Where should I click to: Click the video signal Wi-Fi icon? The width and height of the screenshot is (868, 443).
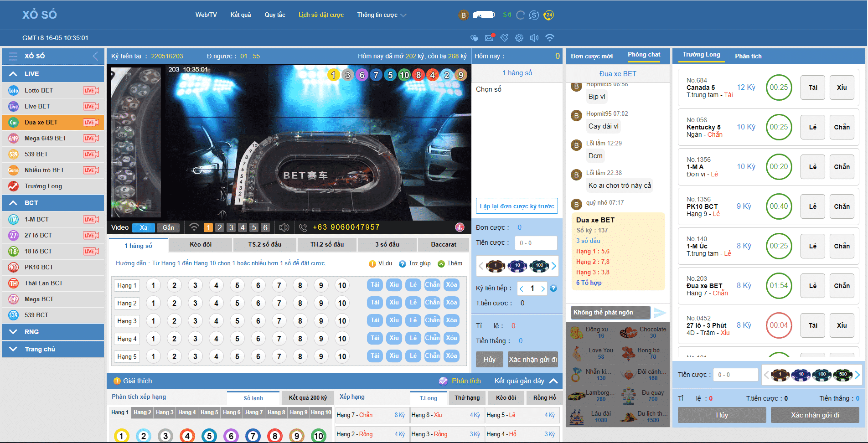coord(194,227)
